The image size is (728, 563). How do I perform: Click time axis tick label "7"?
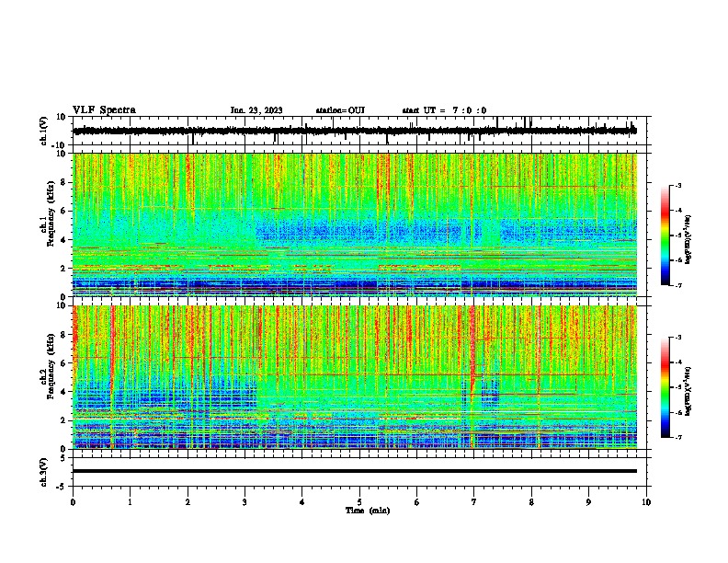coord(474,502)
